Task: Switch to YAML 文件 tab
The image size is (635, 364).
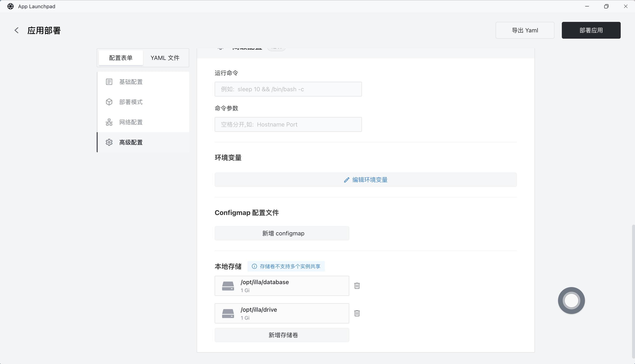Action: click(165, 58)
